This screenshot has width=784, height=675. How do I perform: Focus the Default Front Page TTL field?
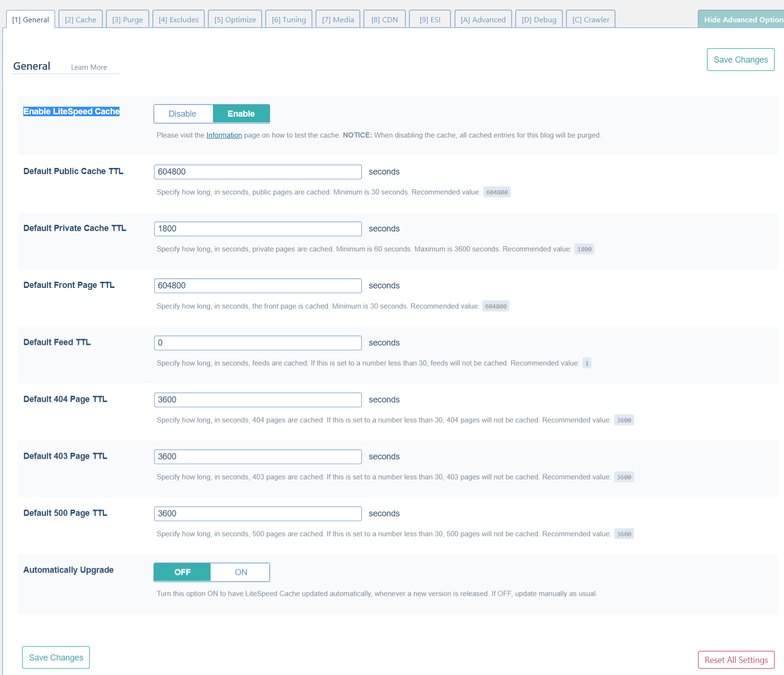coord(258,286)
